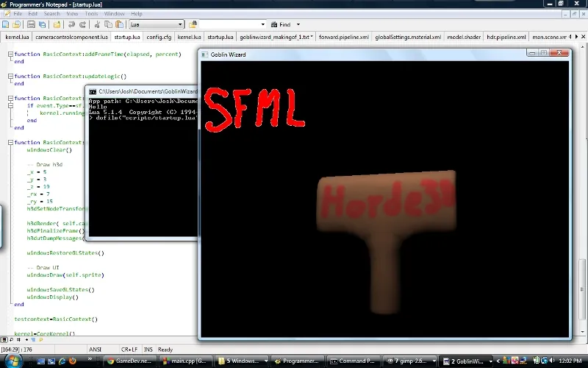
Task: Open the Help menu
Action: pyautogui.click(x=137, y=13)
